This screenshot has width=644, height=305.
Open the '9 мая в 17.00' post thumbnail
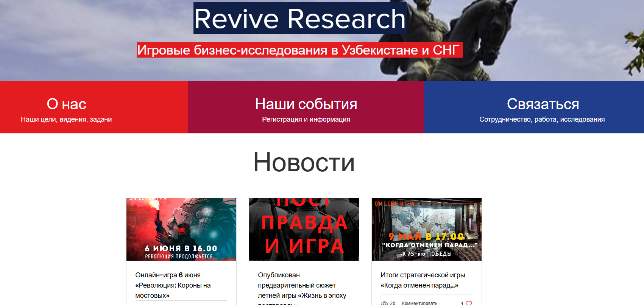point(426,229)
